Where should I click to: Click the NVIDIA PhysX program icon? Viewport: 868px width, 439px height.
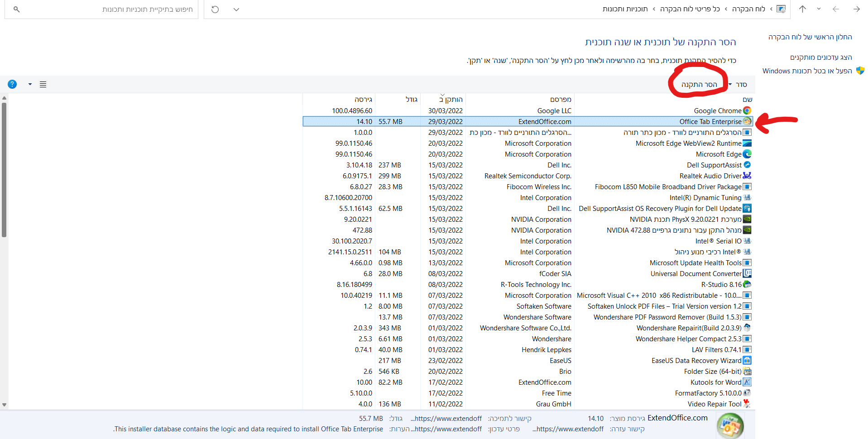747,219
